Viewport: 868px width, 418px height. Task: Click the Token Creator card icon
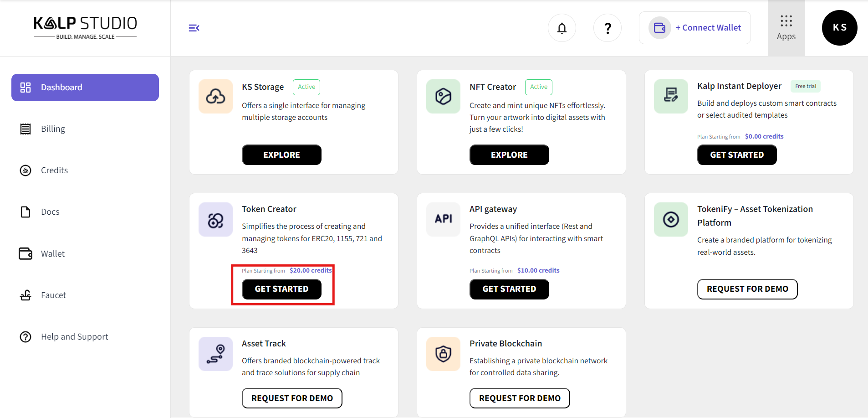coord(215,220)
